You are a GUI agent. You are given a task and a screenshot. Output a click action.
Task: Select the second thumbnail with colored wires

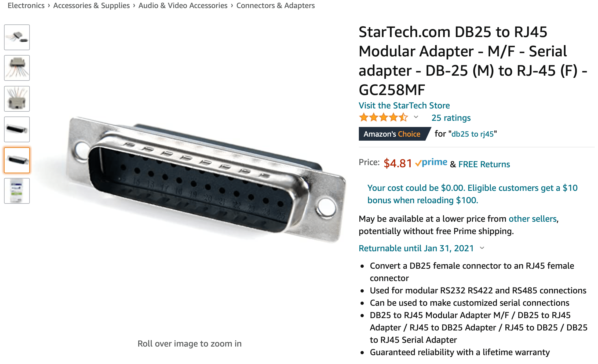click(17, 68)
